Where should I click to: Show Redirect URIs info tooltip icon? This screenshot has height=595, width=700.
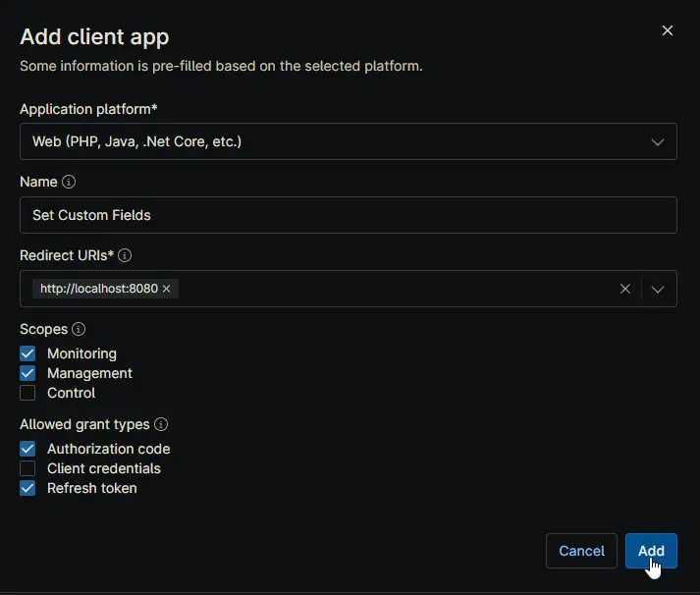125,255
